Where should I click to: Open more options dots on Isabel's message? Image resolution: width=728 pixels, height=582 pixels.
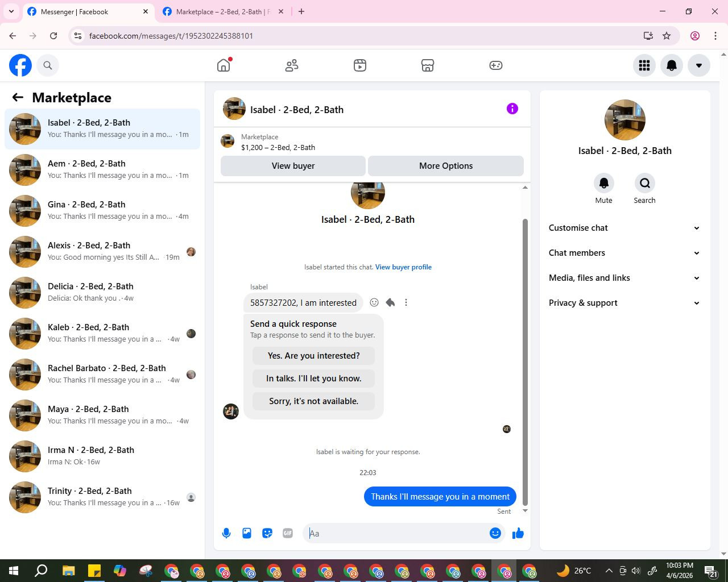[x=406, y=302]
